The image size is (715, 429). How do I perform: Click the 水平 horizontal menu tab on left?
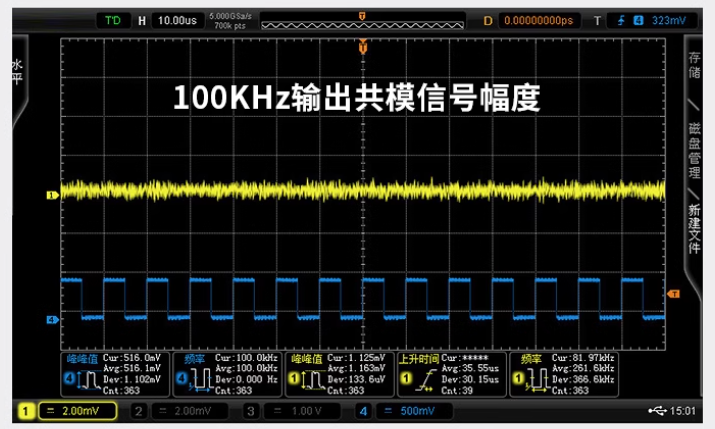pyautogui.click(x=15, y=72)
